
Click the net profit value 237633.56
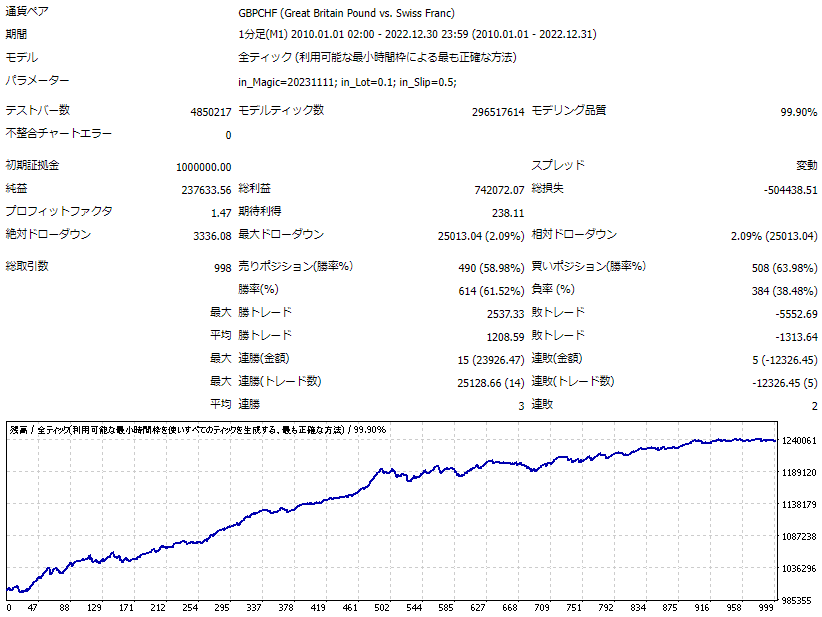click(x=206, y=190)
